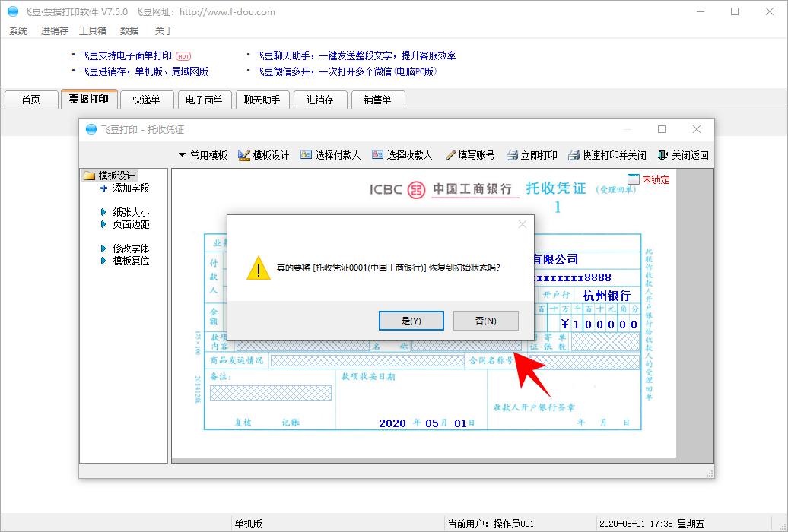Click the 模板设计 folder icon in tree
Image resolution: width=788 pixels, height=532 pixels.
(x=90, y=176)
